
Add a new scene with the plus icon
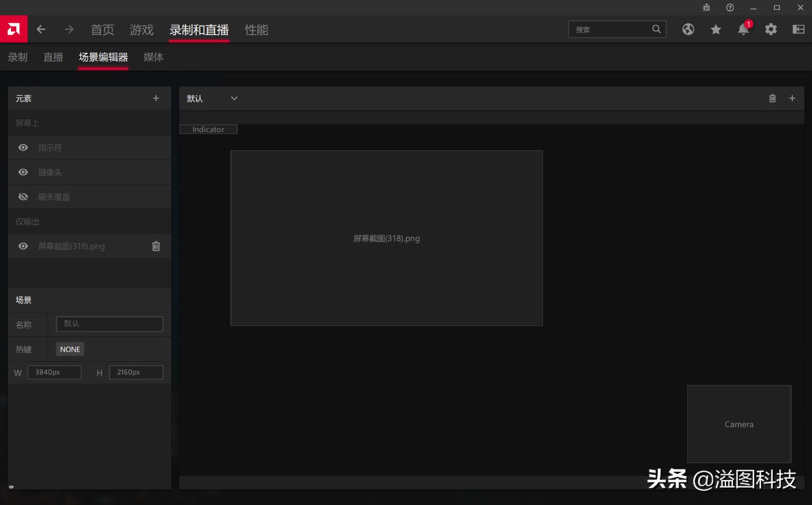click(x=792, y=98)
